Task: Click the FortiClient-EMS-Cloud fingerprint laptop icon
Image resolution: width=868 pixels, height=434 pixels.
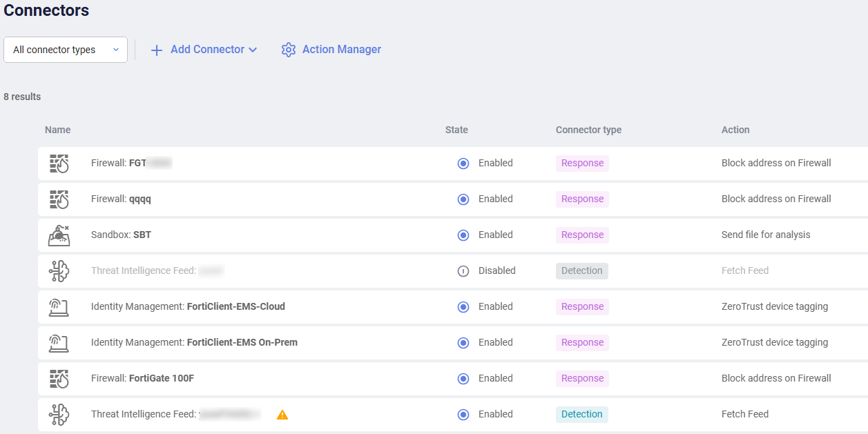Action: [59, 307]
